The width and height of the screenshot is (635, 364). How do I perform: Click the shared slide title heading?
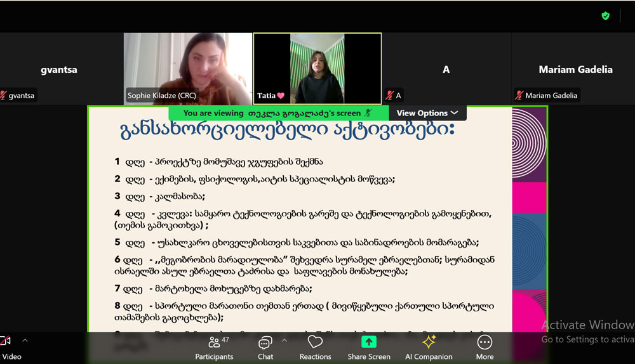point(288,130)
